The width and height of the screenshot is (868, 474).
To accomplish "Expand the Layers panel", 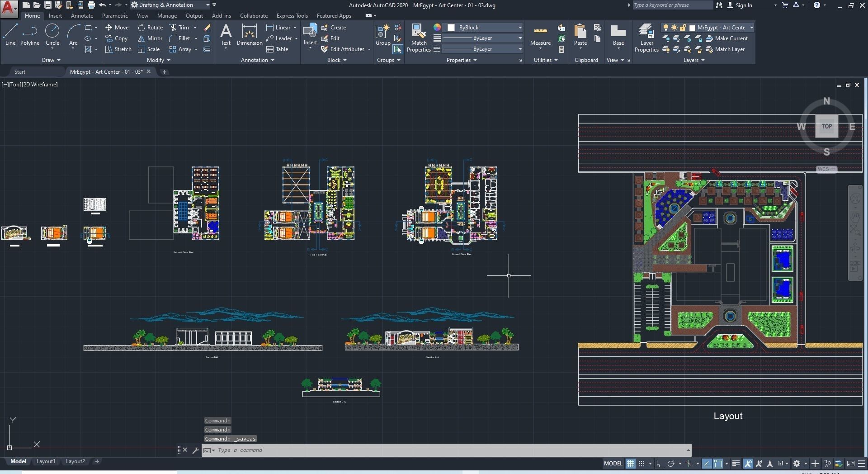I will (694, 60).
